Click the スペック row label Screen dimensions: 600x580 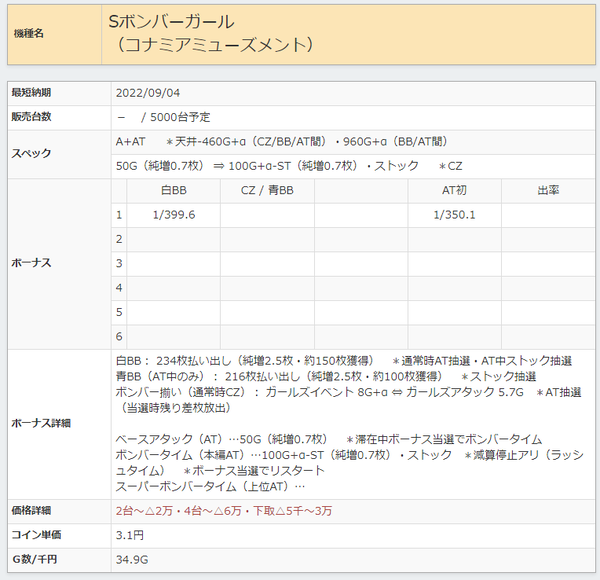tap(31, 153)
